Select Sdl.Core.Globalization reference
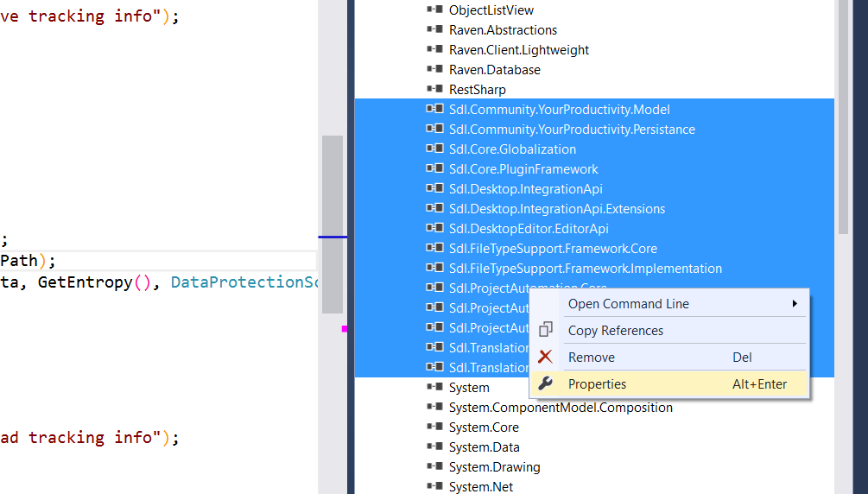Viewport: 868px width, 494px height. click(x=512, y=149)
